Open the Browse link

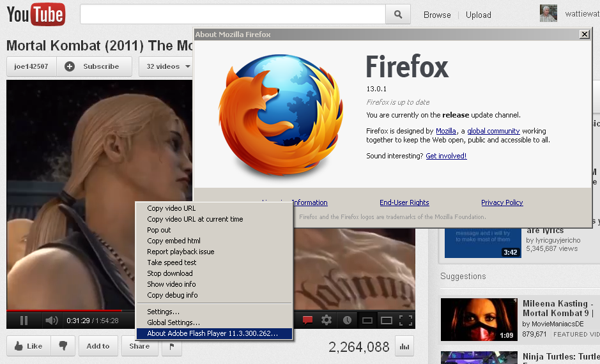pyautogui.click(x=437, y=15)
